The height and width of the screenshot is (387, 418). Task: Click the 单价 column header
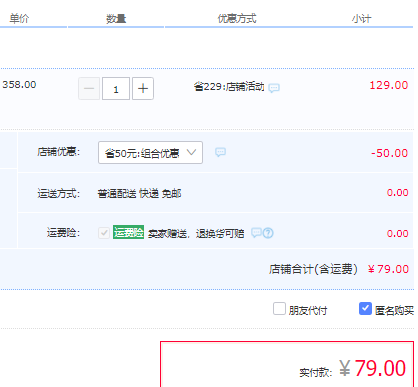tap(19, 18)
